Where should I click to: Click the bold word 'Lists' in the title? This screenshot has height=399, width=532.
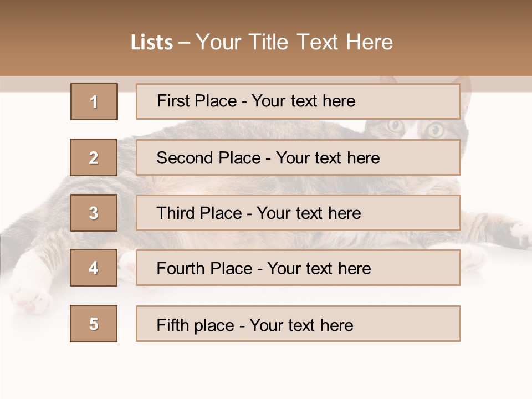152,43
